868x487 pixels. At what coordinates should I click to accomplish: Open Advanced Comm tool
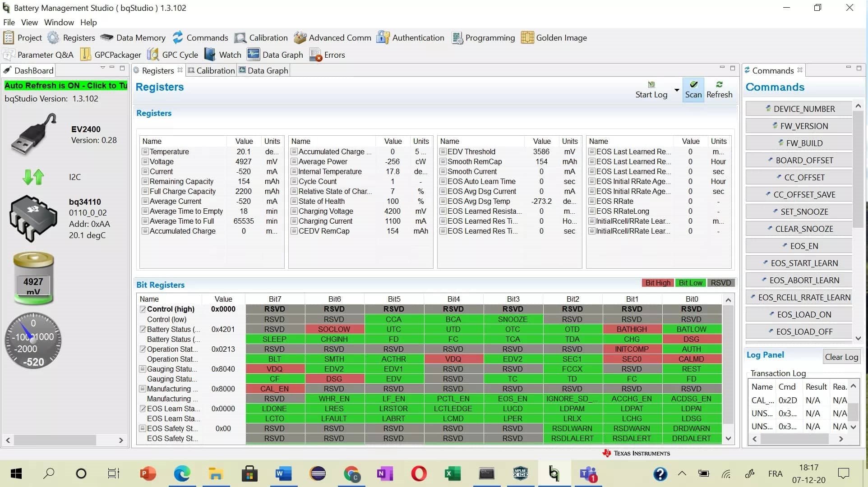[x=332, y=38]
